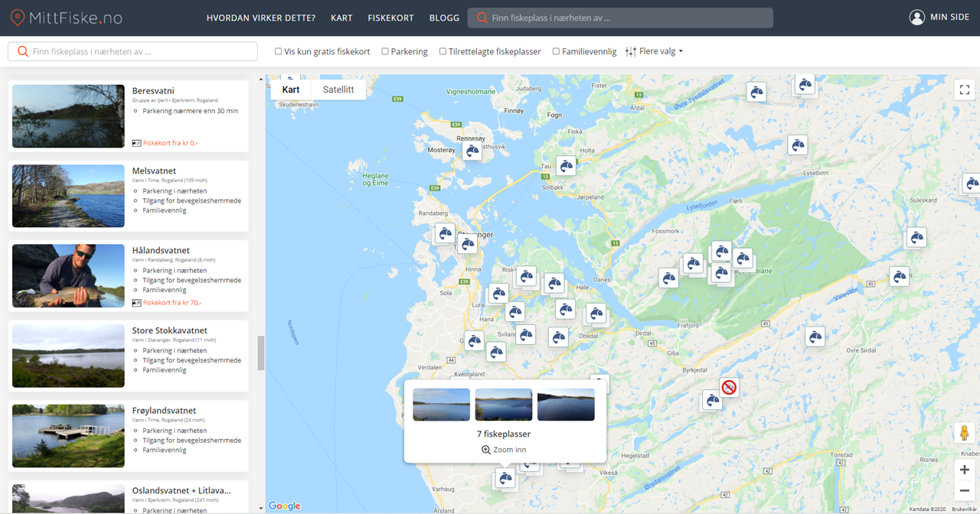Click the third photo in the map popup
This screenshot has height=514, width=980.
pos(566,405)
